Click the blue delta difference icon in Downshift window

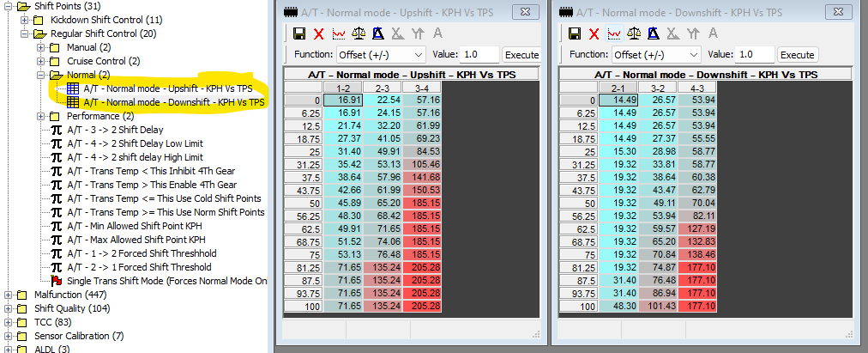click(654, 34)
